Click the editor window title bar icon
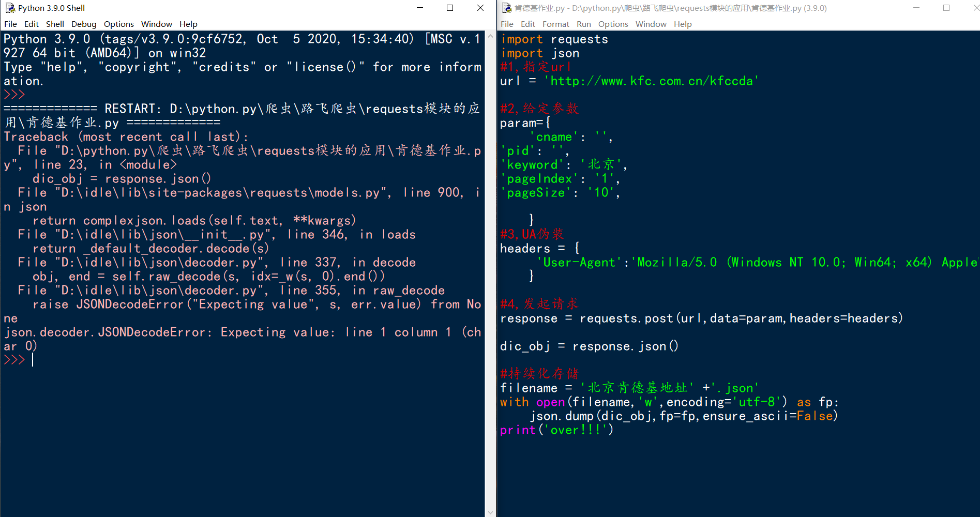This screenshot has height=517, width=980. tap(506, 8)
